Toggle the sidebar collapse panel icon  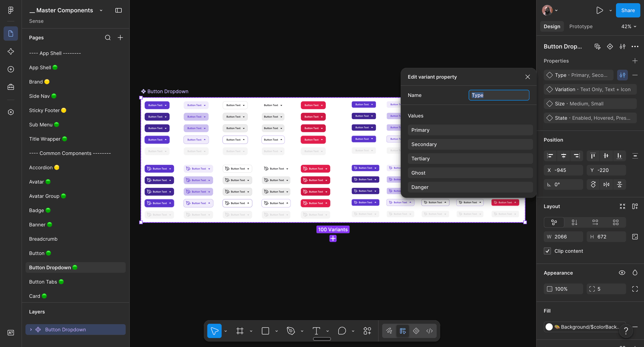118,10
